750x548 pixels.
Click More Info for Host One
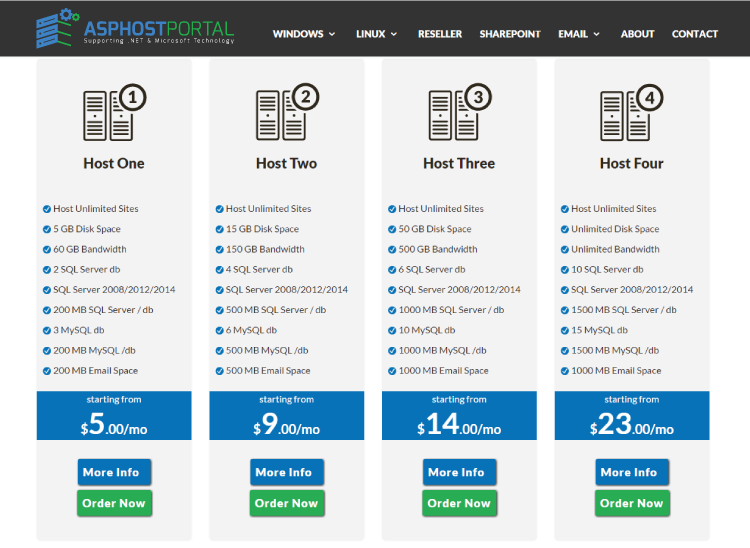[114, 472]
